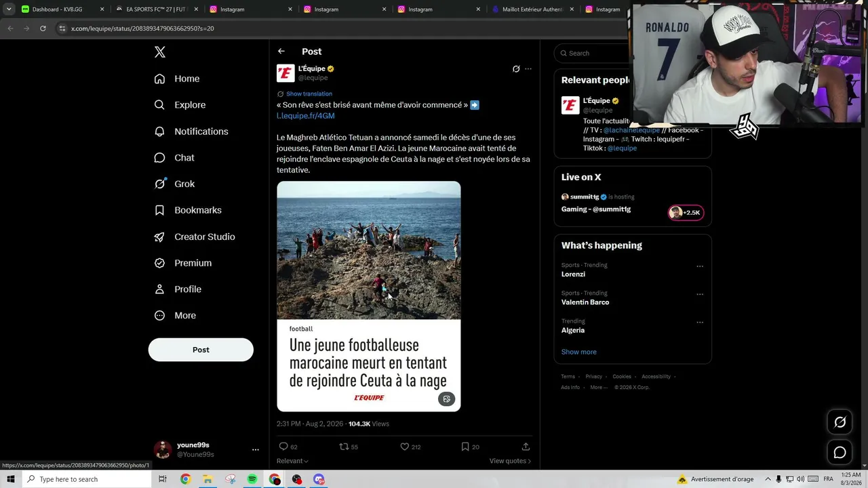The height and width of the screenshot is (488, 868).
Task: Open Bookmarks in sidebar
Action: (x=188, y=210)
